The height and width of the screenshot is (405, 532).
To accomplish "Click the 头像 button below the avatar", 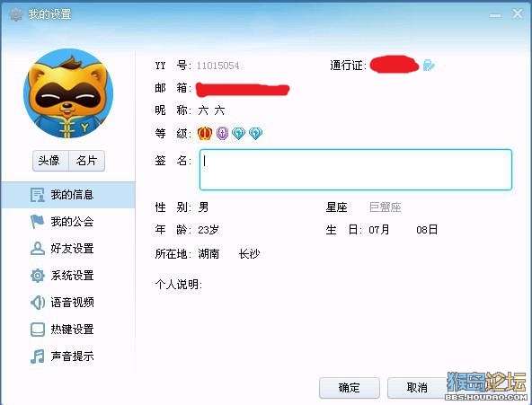I will pyautogui.click(x=50, y=161).
